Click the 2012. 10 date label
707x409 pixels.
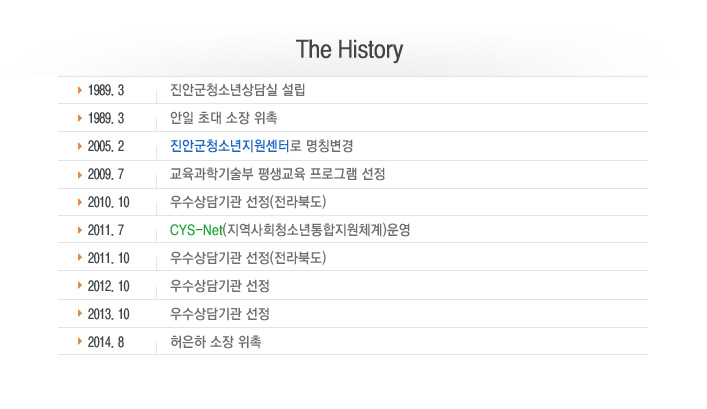pyautogui.click(x=109, y=286)
